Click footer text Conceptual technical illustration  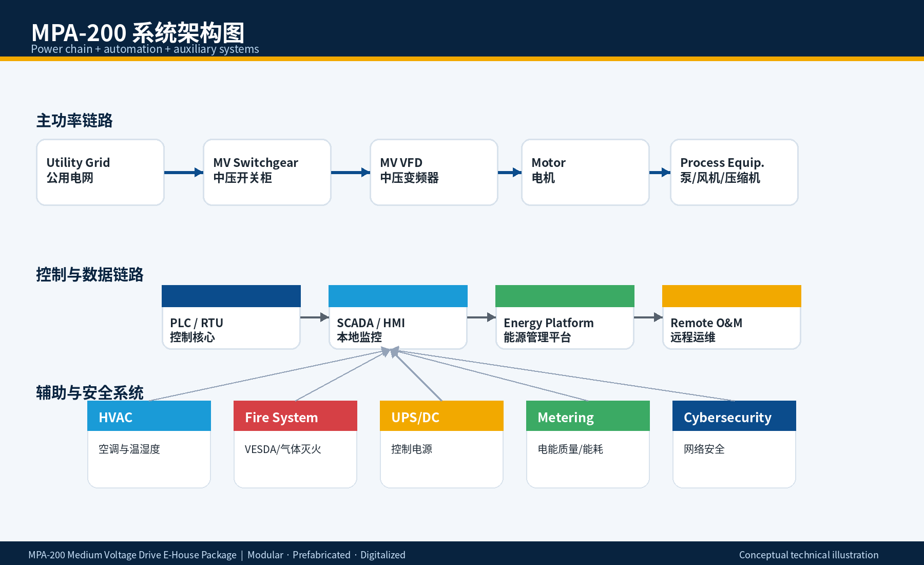coord(808,555)
